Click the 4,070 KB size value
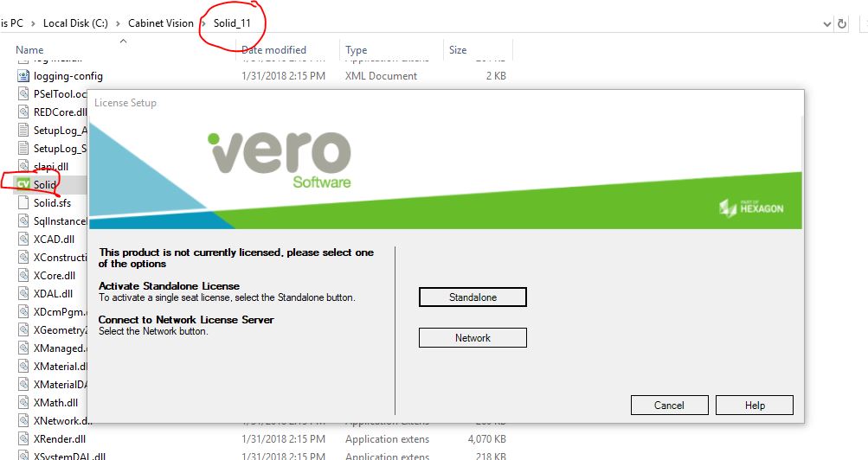The width and height of the screenshot is (868, 460). point(486,439)
